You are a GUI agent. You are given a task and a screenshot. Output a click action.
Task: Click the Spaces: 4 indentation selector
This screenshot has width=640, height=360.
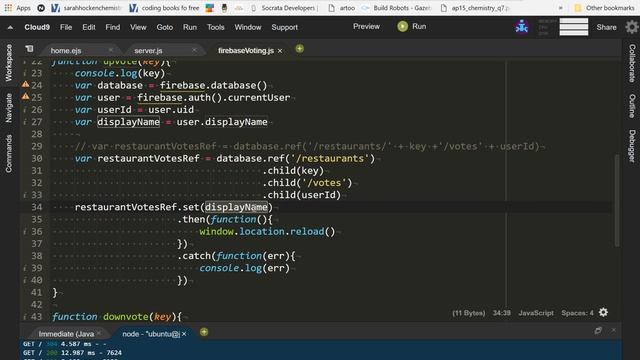tap(577, 313)
